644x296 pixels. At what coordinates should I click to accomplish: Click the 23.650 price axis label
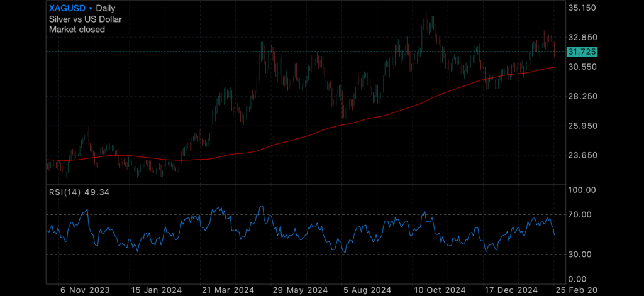[583, 156]
